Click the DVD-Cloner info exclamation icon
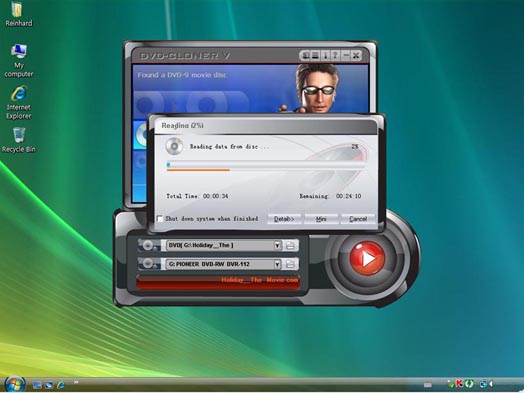Image resolution: width=524 pixels, height=393 pixels. [325, 55]
